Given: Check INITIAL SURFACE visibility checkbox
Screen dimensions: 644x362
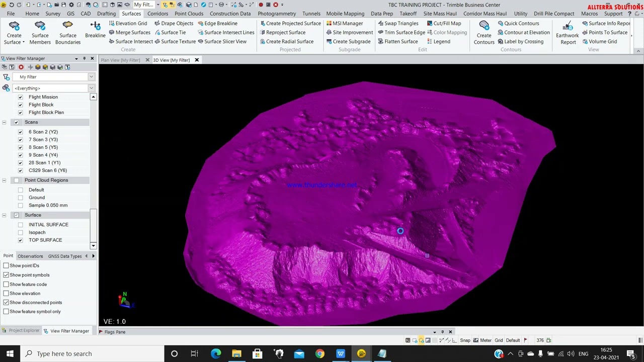Looking at the screenshot, I should pyautogui.click(x=20, y=225).
